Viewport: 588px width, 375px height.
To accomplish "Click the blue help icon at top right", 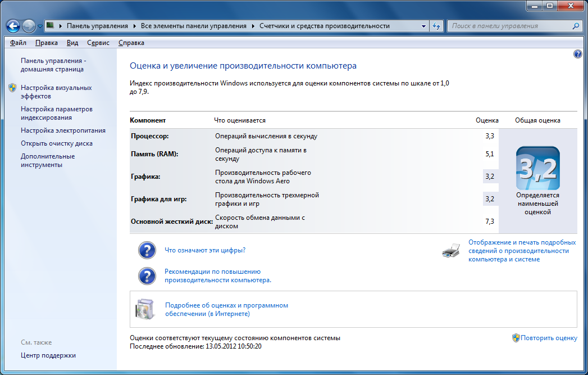I will 577,54.
